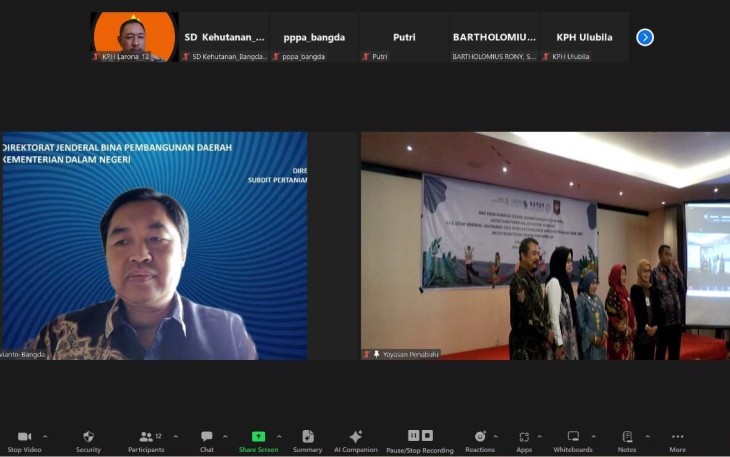Stop the recording with the square stop icon
The image size is (730, 457).
(x=427, y=436)
